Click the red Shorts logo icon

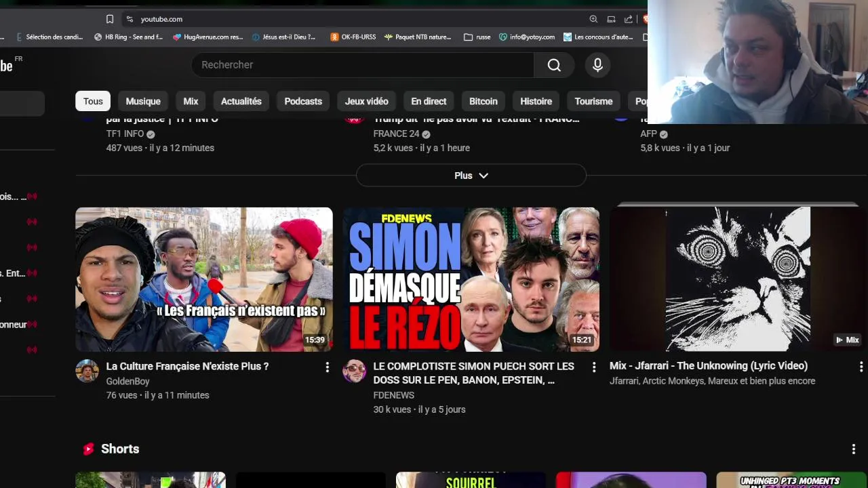88,449
